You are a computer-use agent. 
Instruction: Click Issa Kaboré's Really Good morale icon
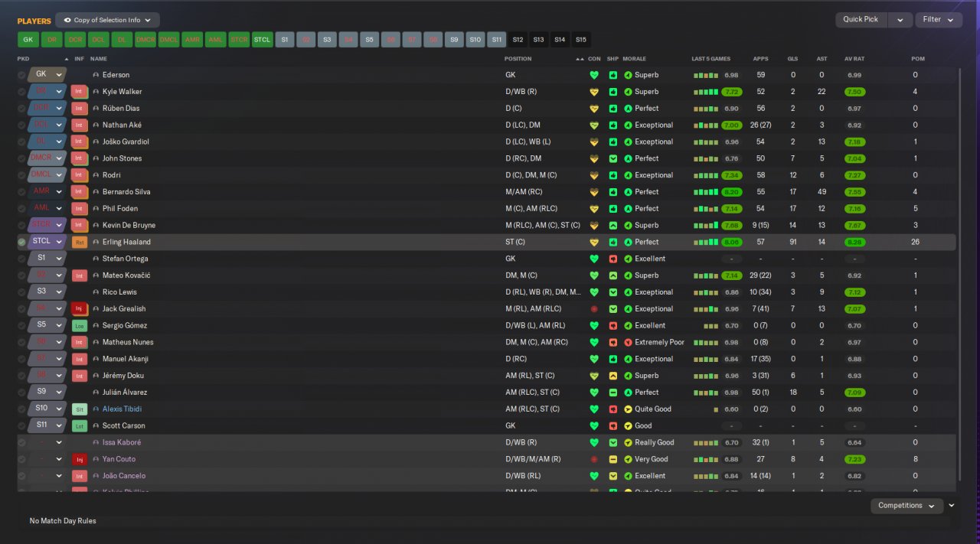point(628,443)
